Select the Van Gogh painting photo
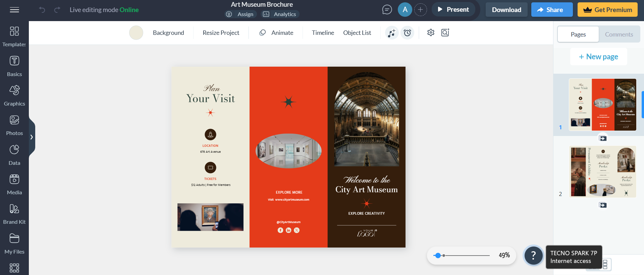The image size is (644, 275). coord(210,217)
